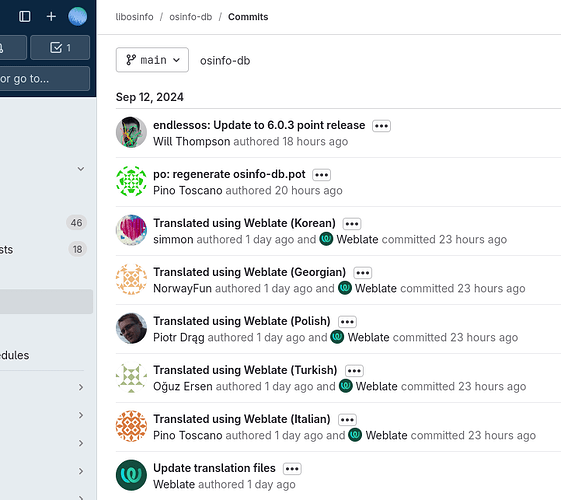Open Translated using Weblate (Italian) commit
The image size is (561, 500).
(242, 419)
